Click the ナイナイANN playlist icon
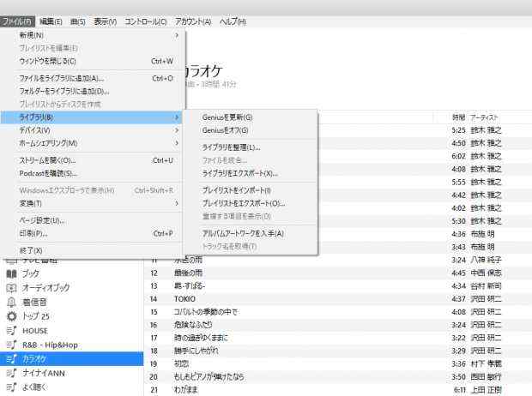This screenshot has height=396, width=532. tap(11, 374)
